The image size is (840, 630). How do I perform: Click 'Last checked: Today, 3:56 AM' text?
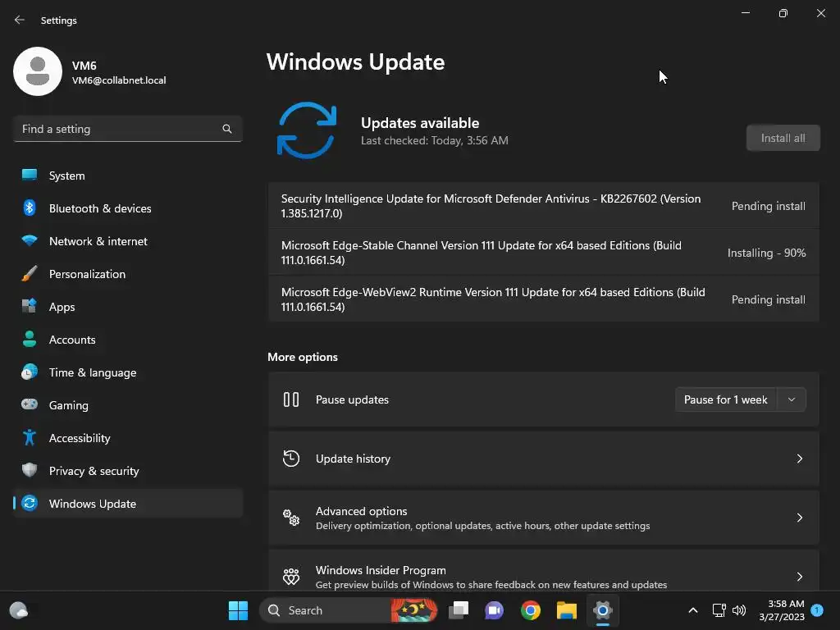point(435,140)
